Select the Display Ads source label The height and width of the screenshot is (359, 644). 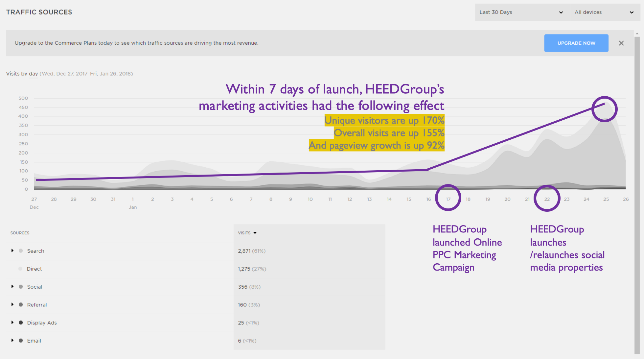click(42, 323)
